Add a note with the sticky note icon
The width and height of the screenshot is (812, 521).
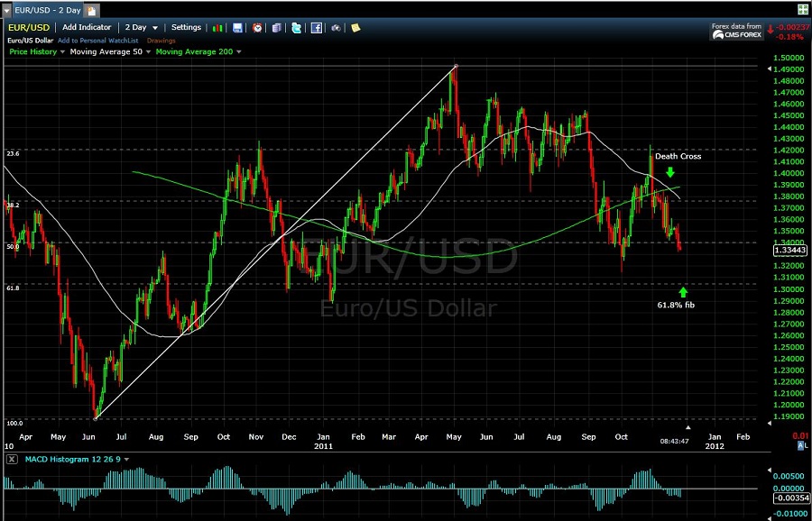[355, 28]
